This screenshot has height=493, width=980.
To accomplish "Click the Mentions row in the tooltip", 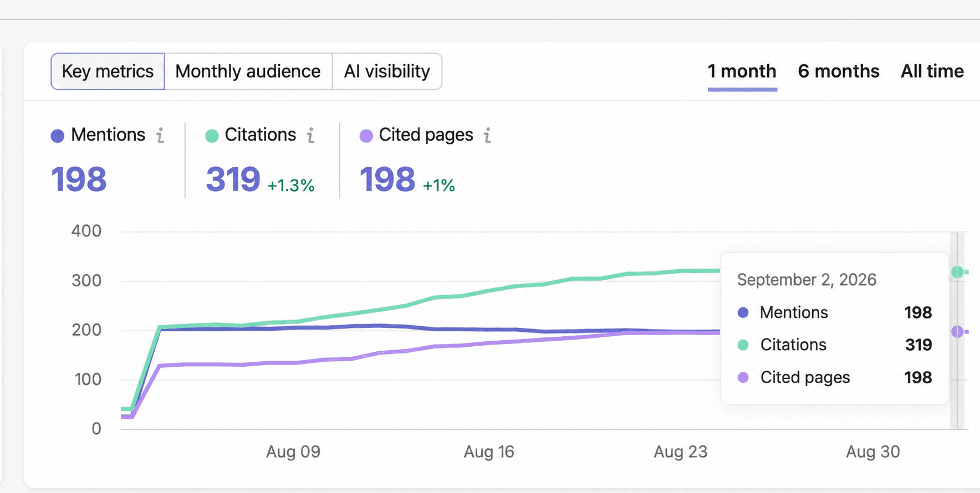I will 835,312.
